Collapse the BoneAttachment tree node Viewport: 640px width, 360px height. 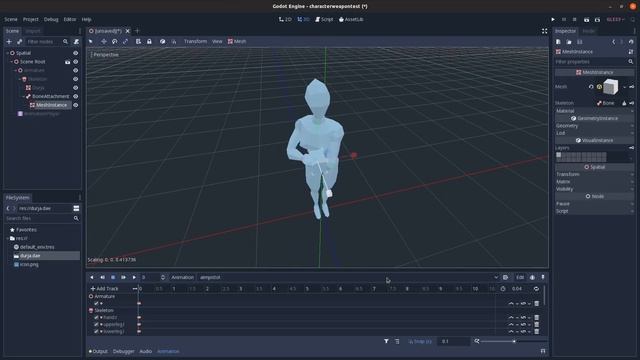(x=23, y=96)
